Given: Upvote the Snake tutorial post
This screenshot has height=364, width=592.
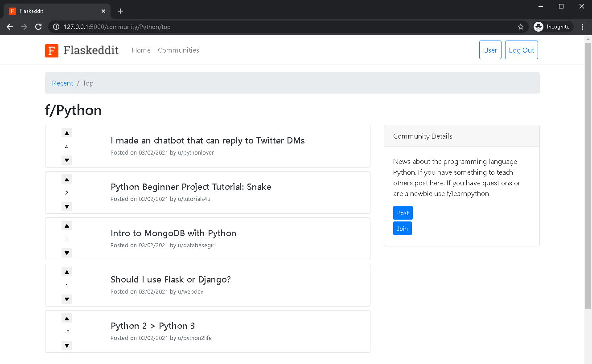Looking at the screenshot, I should (x=66, y=179).
